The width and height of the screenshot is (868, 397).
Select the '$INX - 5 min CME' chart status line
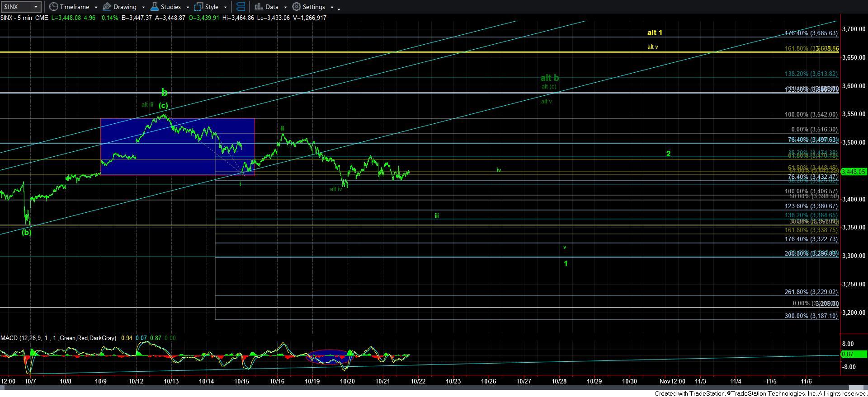point(163,18)
